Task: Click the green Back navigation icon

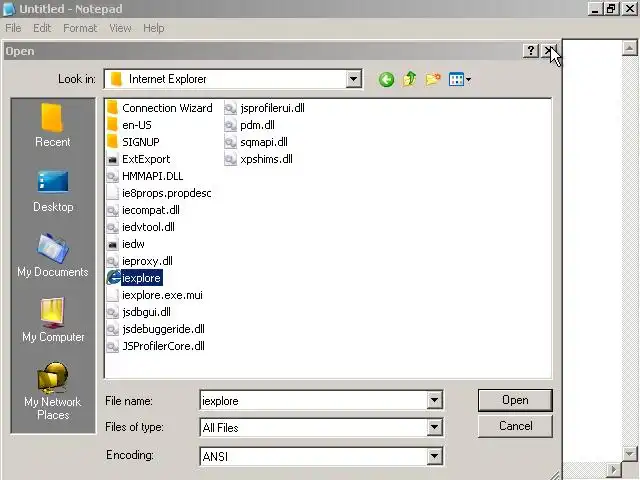Action: click(386, 79)
